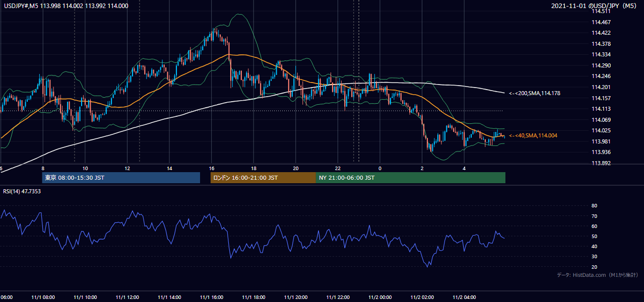Click hour tick 4 under price chart

464,169
